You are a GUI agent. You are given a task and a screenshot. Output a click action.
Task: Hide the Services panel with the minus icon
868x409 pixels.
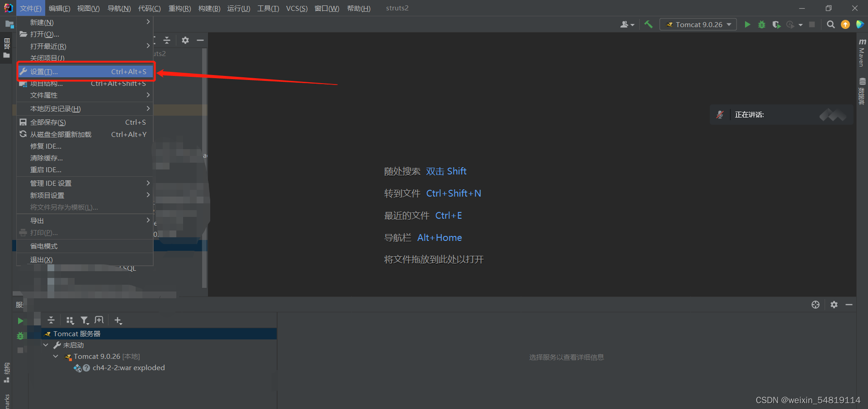click(x=849, y=305)
